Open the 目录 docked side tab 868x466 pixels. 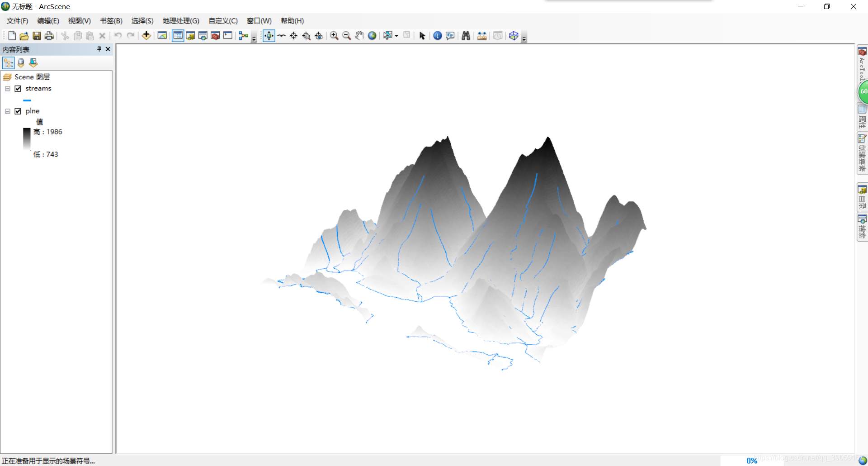pos(862,197)
